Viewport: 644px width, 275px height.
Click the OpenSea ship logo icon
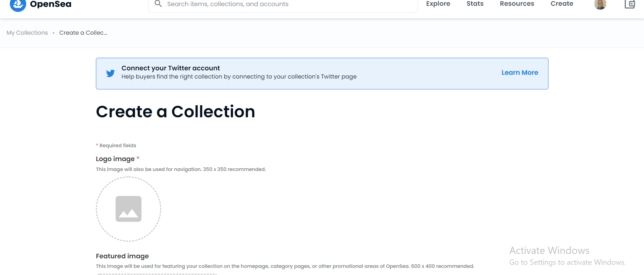coord(18,5)
